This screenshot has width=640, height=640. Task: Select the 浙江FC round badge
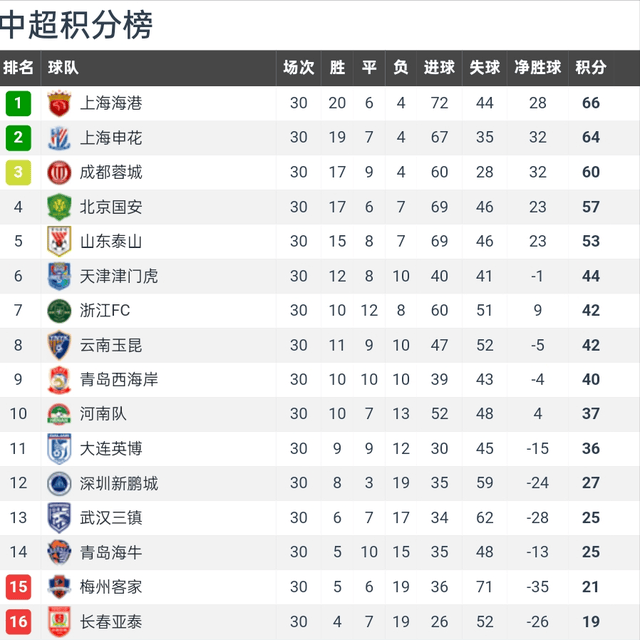(x=59, y=311)
